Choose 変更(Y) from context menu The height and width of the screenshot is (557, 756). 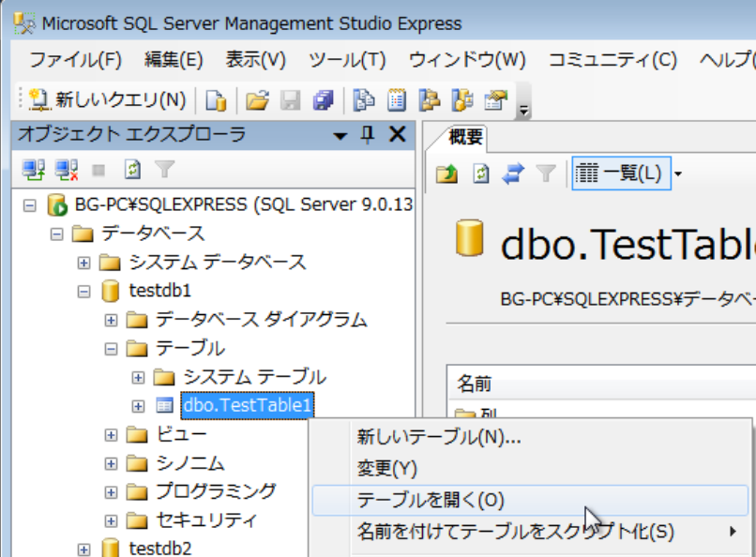[x=530, y=468]
